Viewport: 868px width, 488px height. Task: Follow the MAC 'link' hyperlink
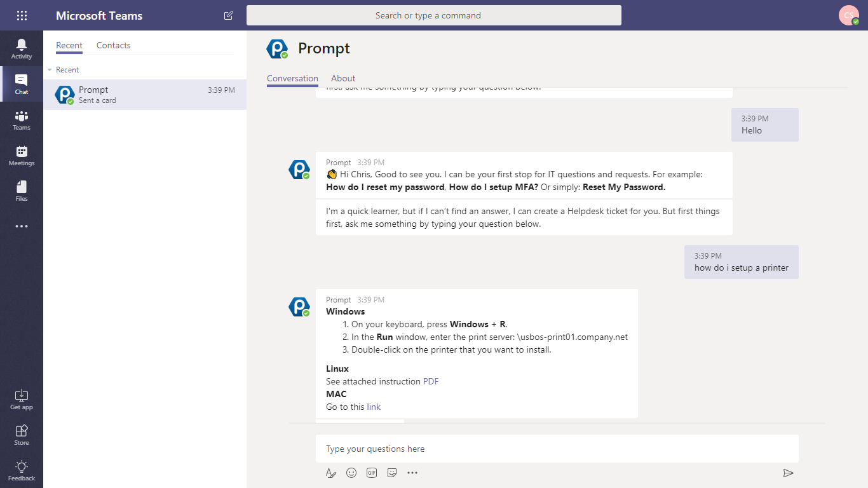coord(374,407)
